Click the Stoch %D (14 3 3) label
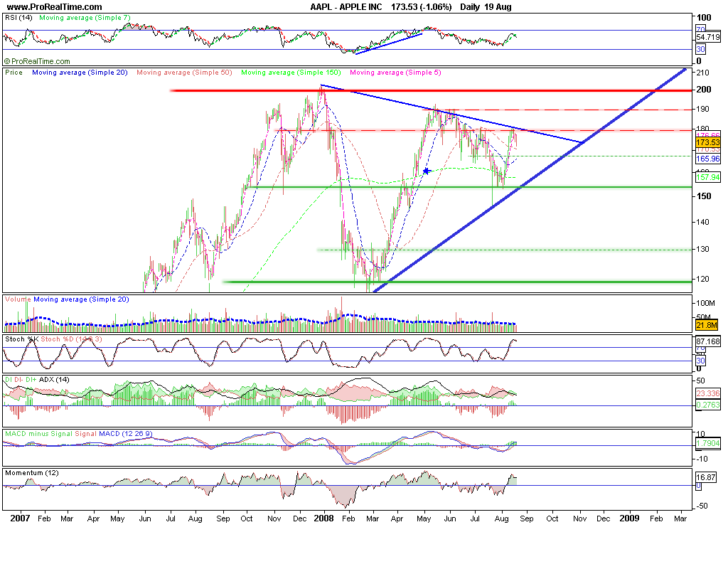The image size is (728, 569). coord(72,339)
